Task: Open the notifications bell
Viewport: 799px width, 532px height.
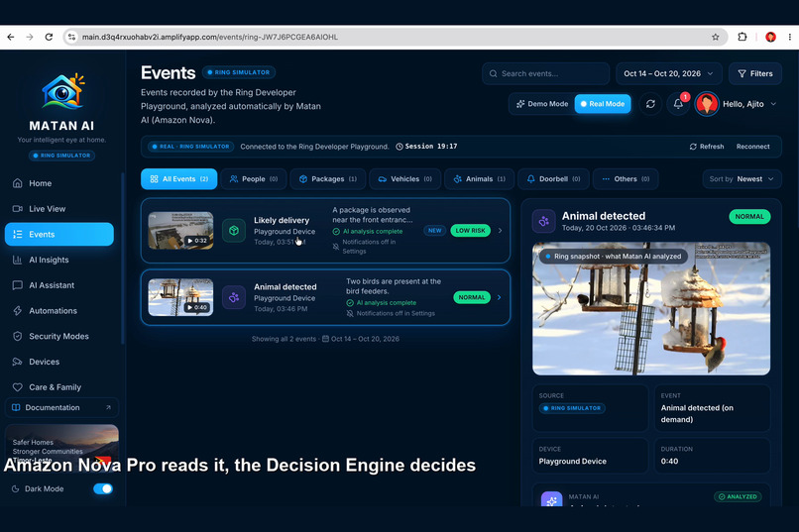Action: tap(678, 104)
